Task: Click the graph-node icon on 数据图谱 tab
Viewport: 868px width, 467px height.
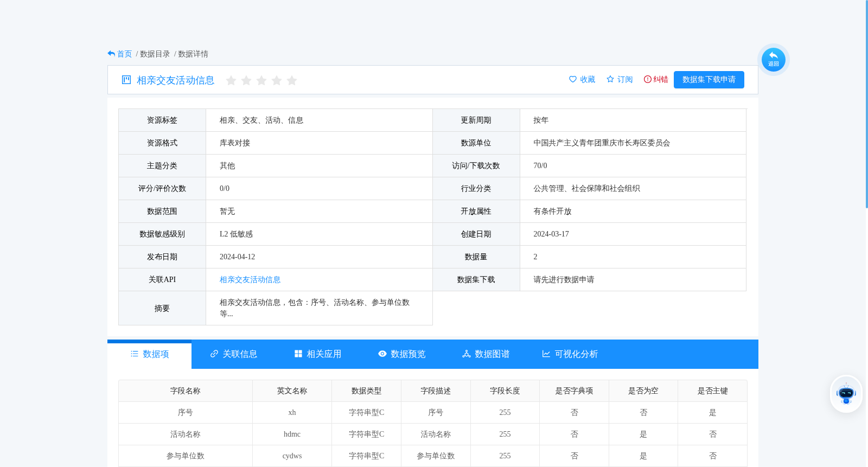Action: click(x=467, y=354)
